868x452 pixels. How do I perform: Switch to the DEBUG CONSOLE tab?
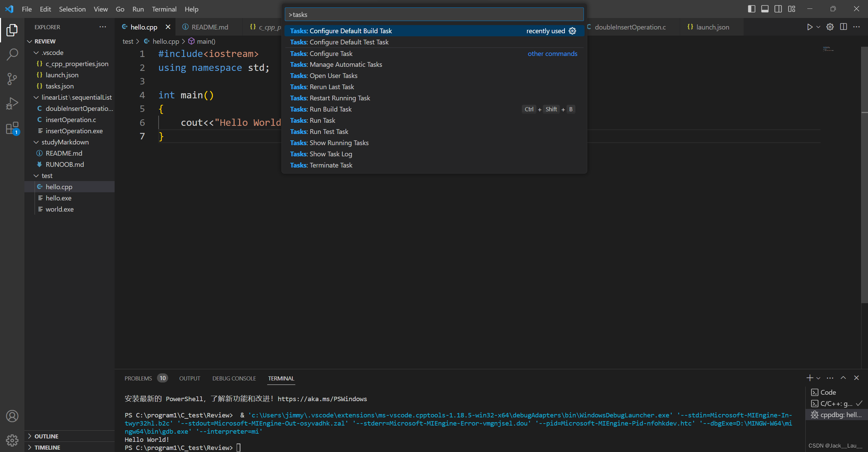234,378
